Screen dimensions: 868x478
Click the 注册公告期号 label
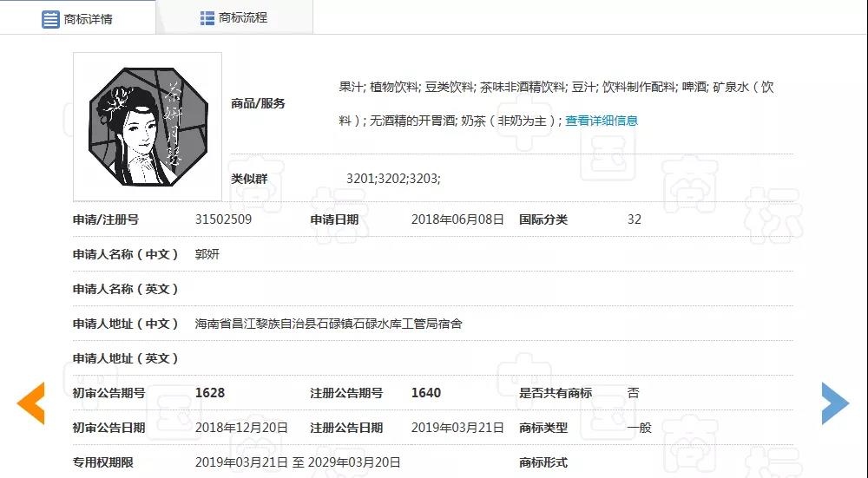346,393
